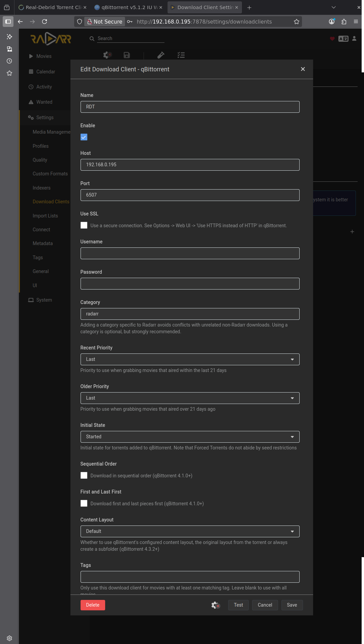Open the Older Priority dropdown
This screenshot has width=364, height=644.
pyautogui.click(x=190, y=398)
